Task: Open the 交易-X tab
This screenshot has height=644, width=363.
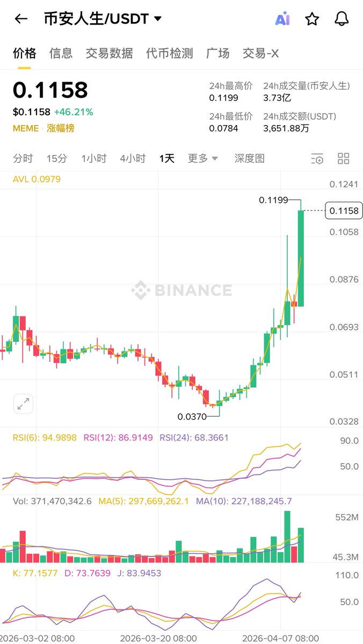Action: click(260, 53)
